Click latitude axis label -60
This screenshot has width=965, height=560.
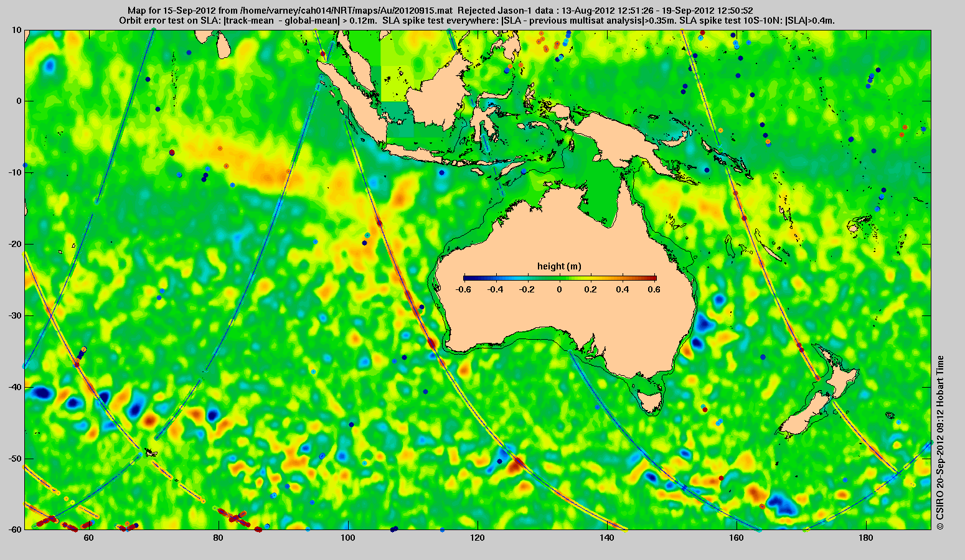pyautogui.click(x=15, y=530)
